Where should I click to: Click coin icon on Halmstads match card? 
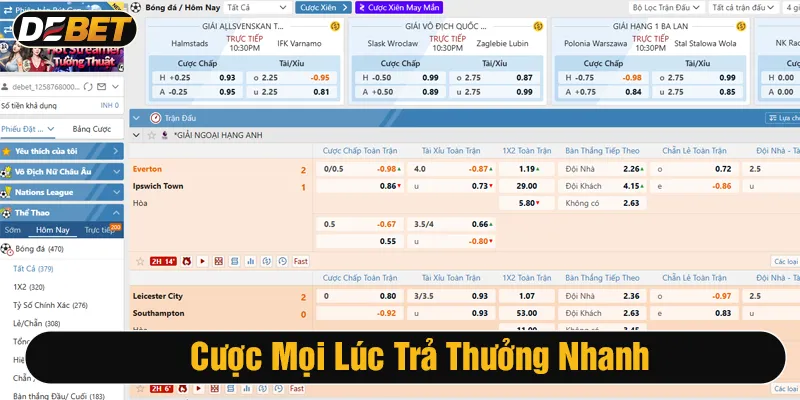point(335,26)
